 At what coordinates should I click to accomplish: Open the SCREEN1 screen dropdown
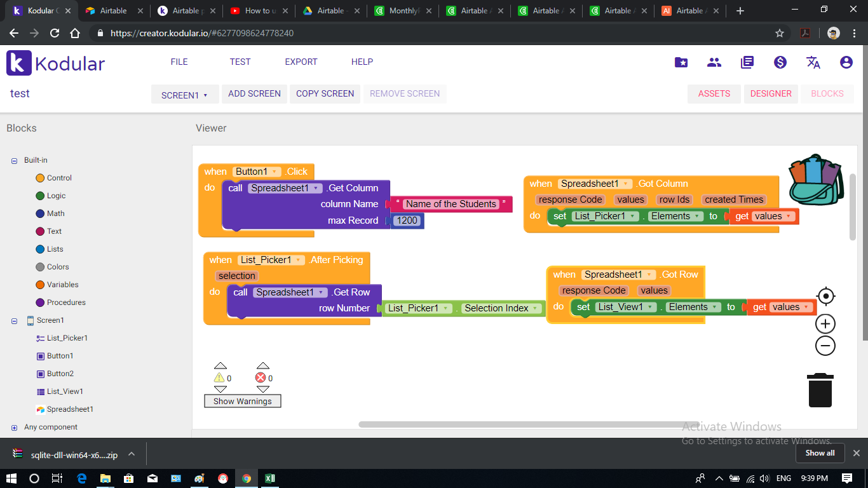185,94
